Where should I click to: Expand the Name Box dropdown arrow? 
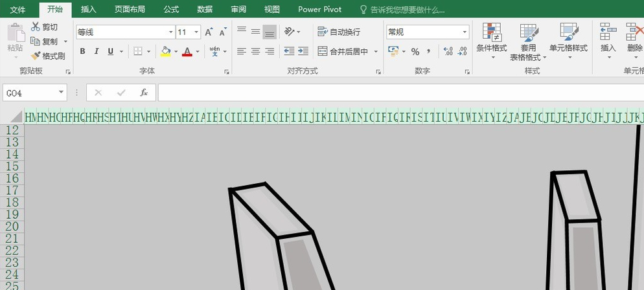click(61, 93)
